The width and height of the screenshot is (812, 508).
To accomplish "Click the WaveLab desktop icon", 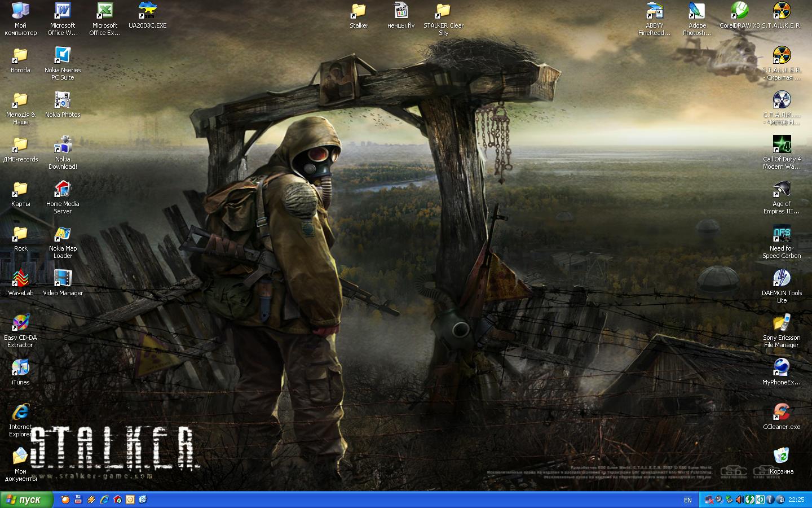I will click(x=21, y=279).
